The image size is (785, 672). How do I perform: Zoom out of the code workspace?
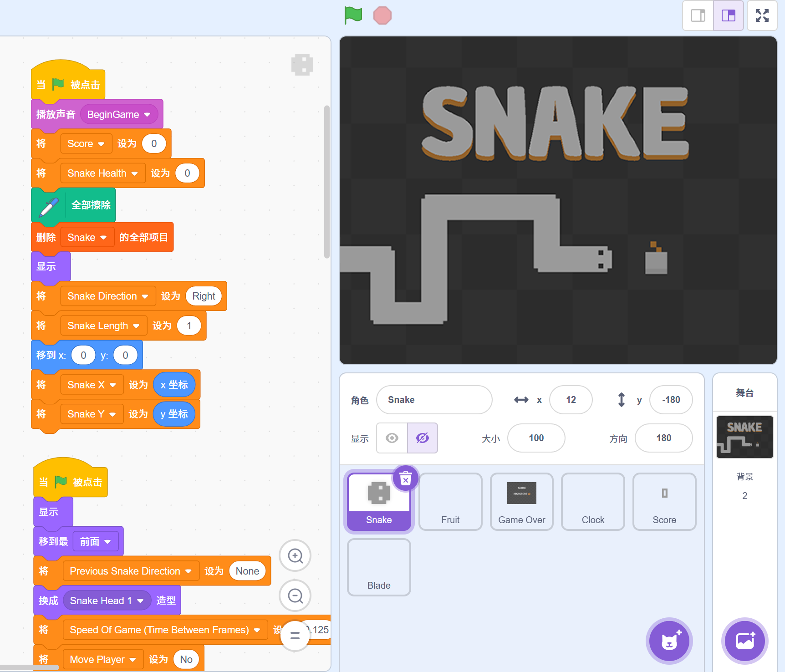coord(295,596)
